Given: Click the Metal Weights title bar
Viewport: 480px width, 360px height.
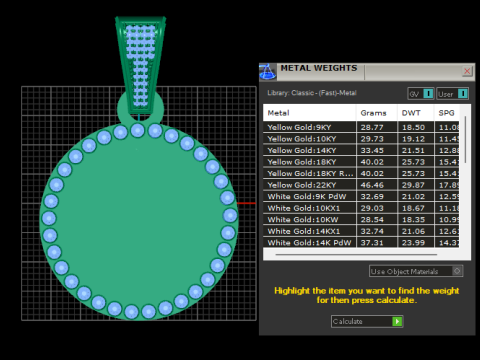Looking at the screenshot, I should [367, 71].
